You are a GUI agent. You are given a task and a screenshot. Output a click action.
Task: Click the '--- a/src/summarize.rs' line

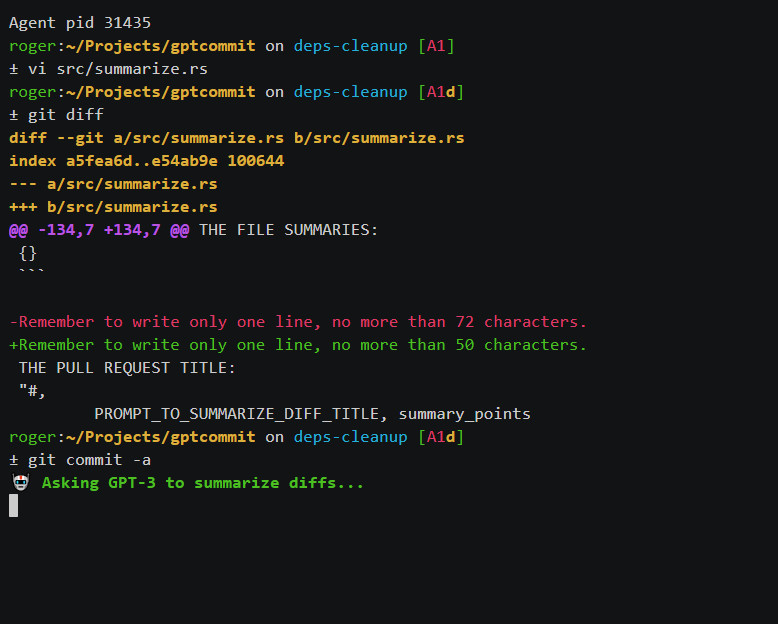(x=113, y=184)
